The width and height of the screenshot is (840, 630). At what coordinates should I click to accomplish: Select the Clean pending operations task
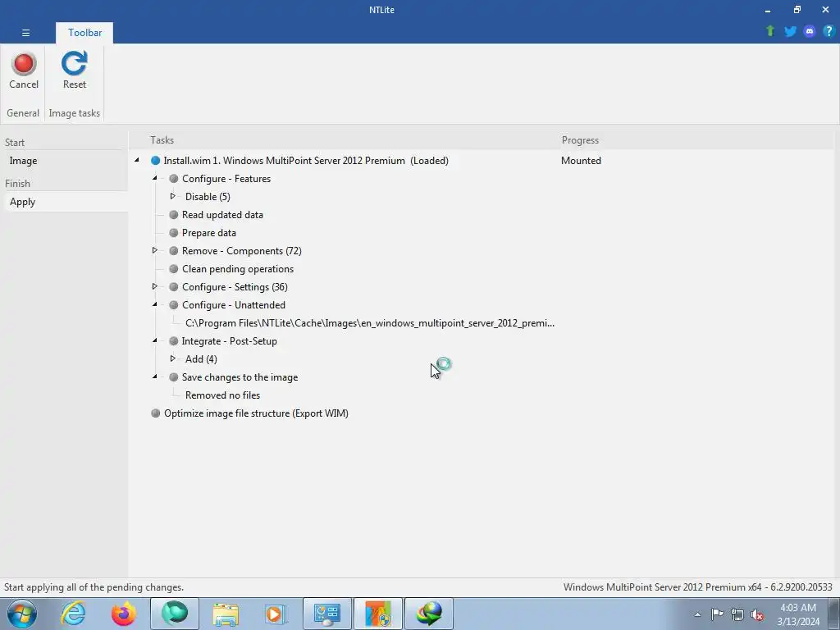click(238, 269)
